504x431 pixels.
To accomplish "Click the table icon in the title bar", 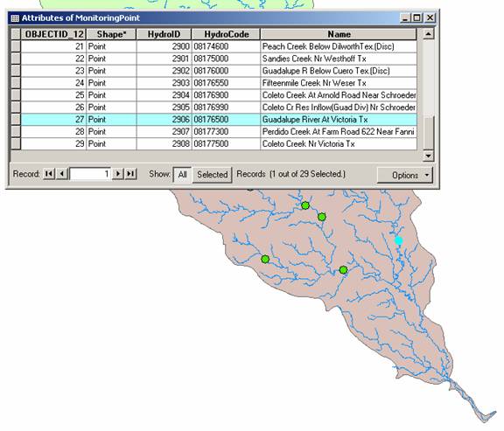I will pyautogui.click(x=15, y=18).
